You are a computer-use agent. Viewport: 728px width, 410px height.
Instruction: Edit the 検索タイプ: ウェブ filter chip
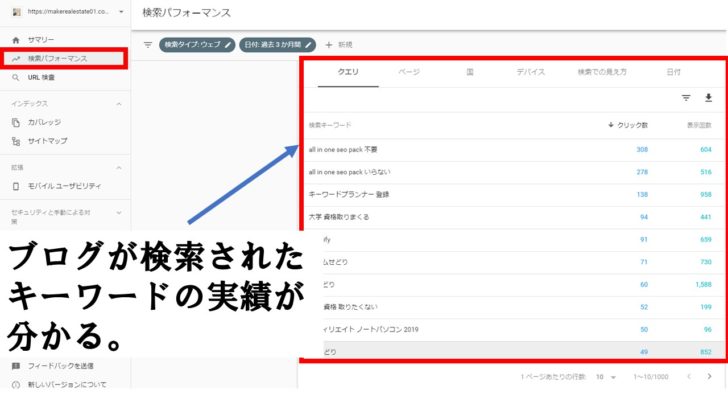click(198, 45)
